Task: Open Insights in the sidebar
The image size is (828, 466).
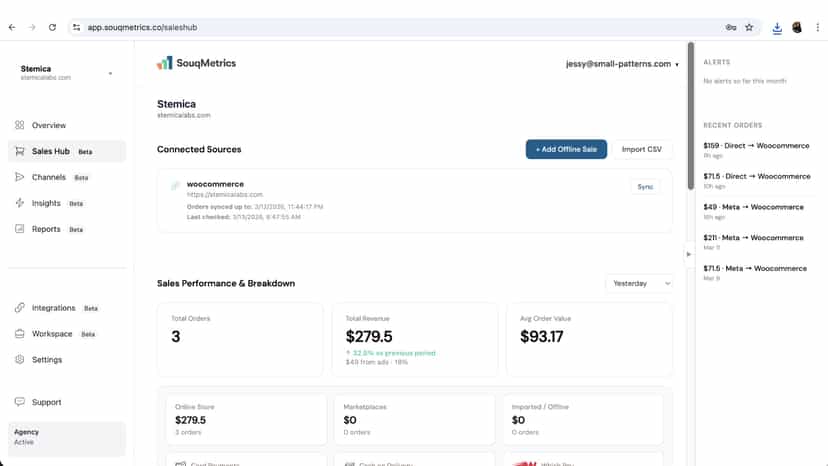Action: coord(67,203)
